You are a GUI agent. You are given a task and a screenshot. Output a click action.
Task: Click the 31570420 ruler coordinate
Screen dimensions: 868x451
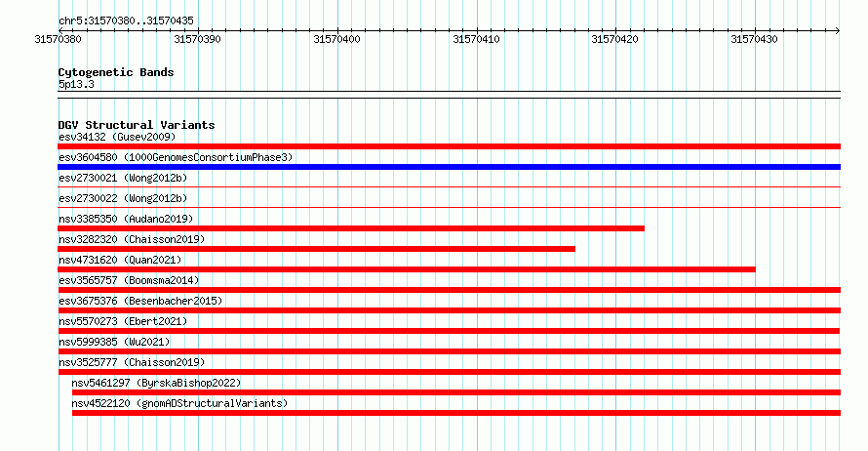click(x=614, y=39)
